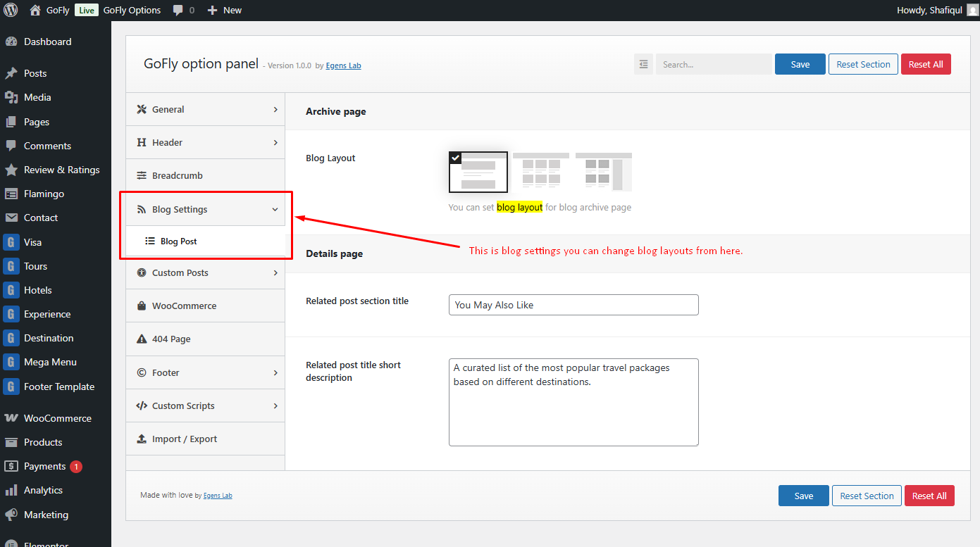This screenshot has width=980, height=547.
Task: Click the Live status badge
Action: [87, 11]
